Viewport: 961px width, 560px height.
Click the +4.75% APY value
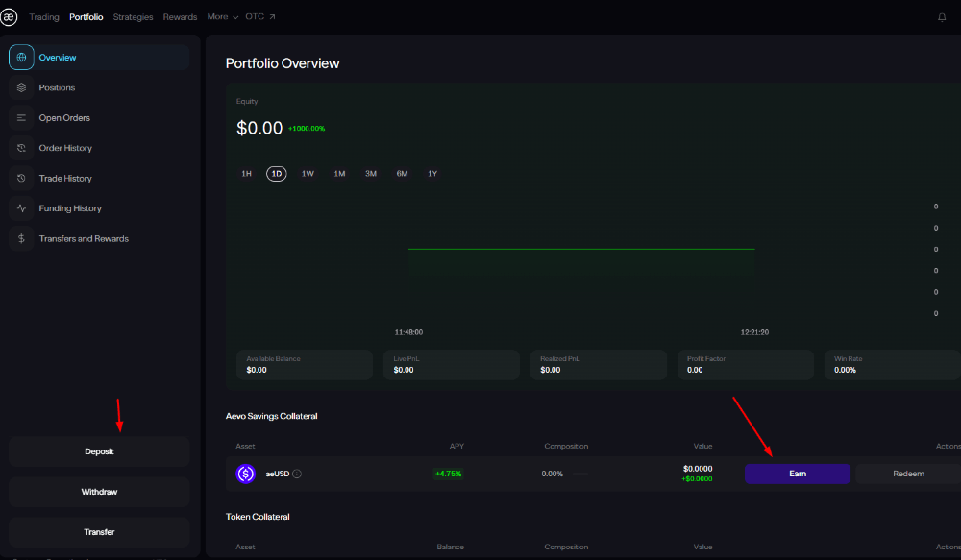(x=448, y=474)
